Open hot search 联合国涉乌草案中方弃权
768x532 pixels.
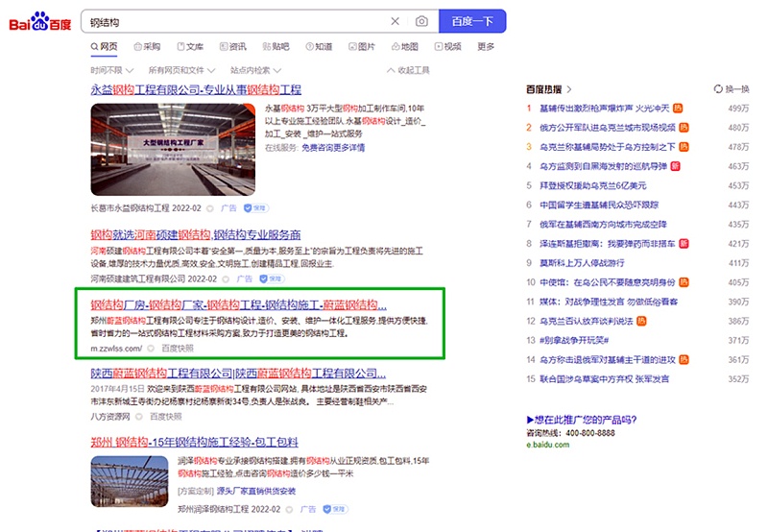605,379
